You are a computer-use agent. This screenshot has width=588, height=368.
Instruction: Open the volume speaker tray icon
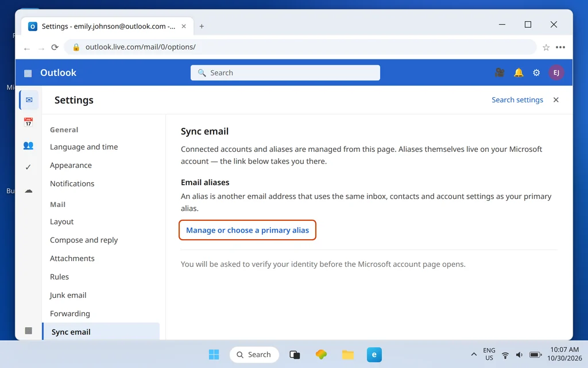click(519, 355)
